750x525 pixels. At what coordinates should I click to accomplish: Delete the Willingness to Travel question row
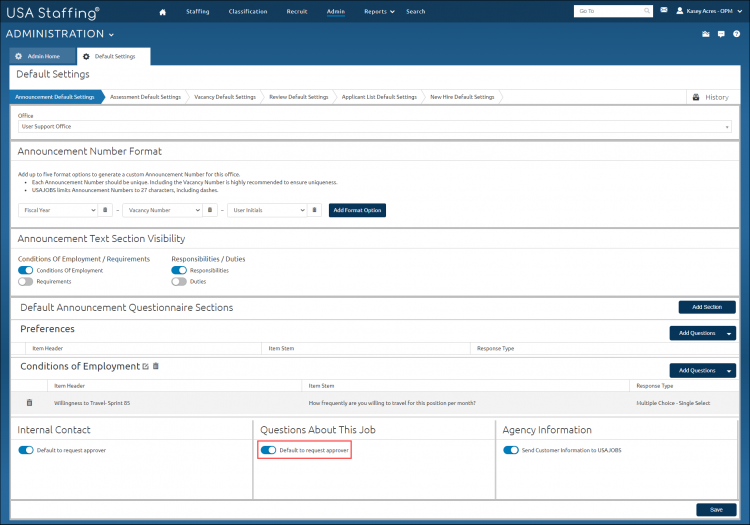tap(29, 403)
